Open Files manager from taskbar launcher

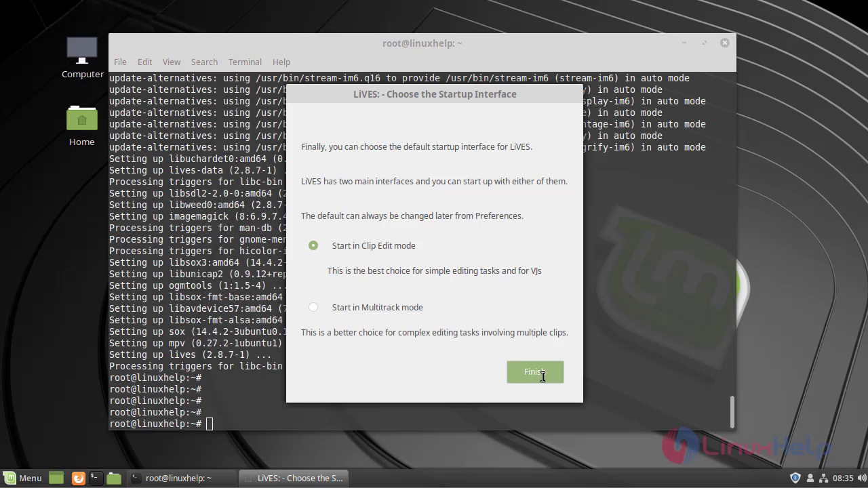pyautogui.click(x=114, y=478)
